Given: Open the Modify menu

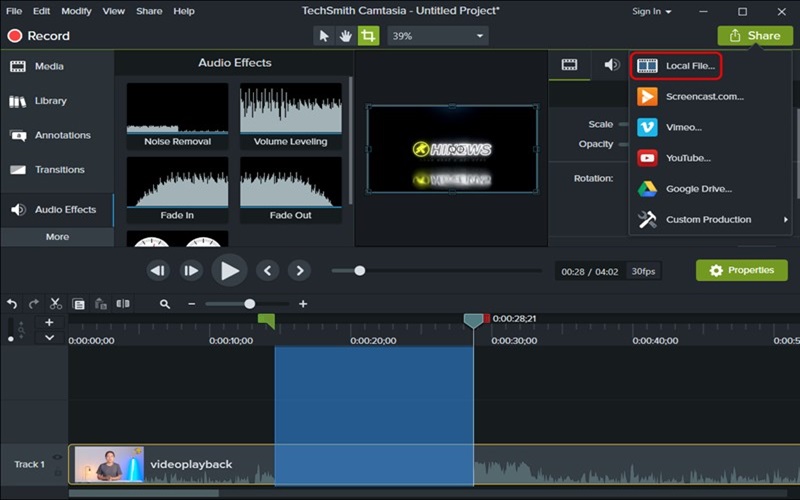Looking at the screenshot, I should [x=77, y=11].
